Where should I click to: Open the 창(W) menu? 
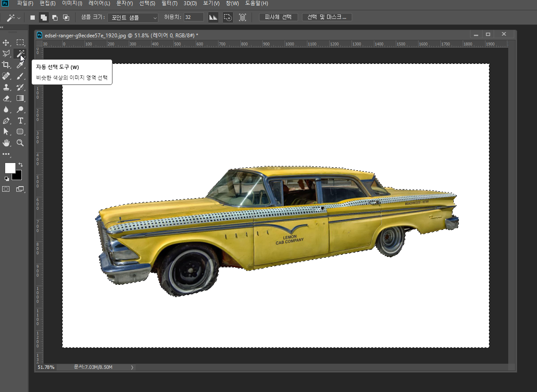click(232, 3)
